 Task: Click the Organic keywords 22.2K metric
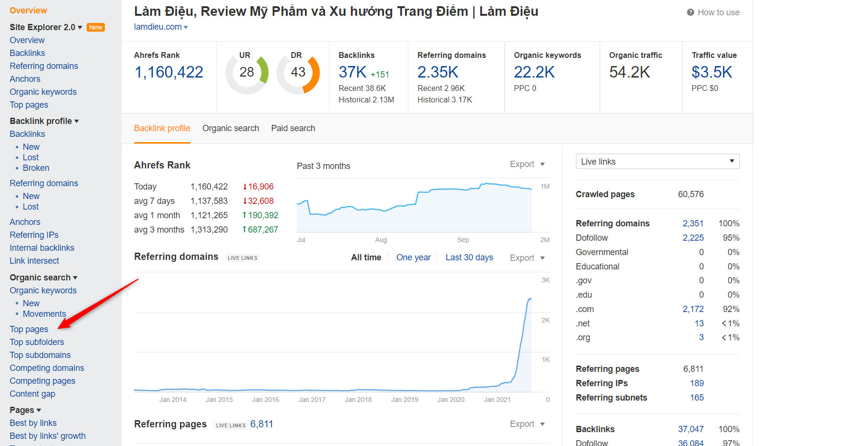pos(534,72)
